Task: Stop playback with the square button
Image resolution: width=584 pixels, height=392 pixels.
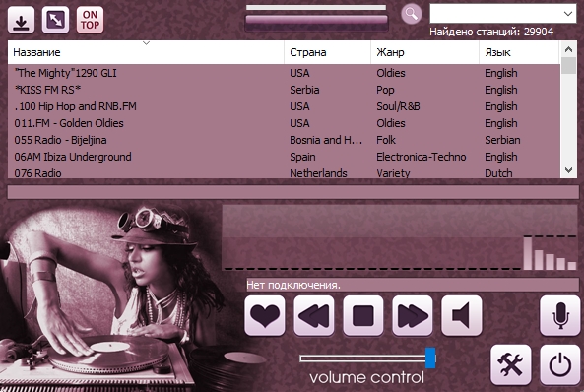Action: pyautogui.click(x=363, y=315)
